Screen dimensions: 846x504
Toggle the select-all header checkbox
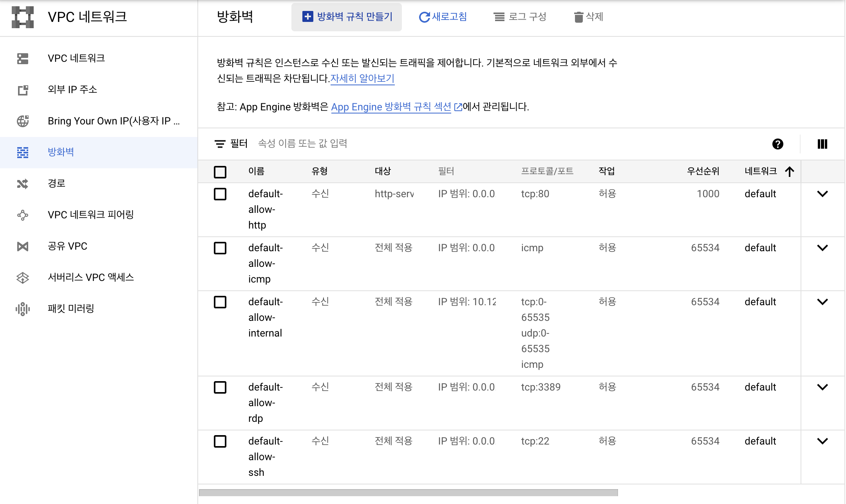[220, 172]
